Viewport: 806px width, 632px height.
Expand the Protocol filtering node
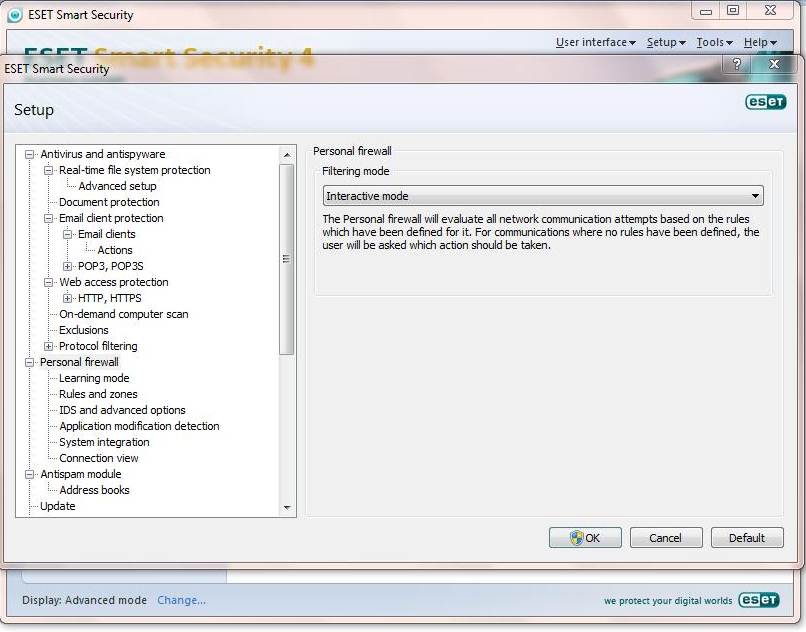pos(48,346)
